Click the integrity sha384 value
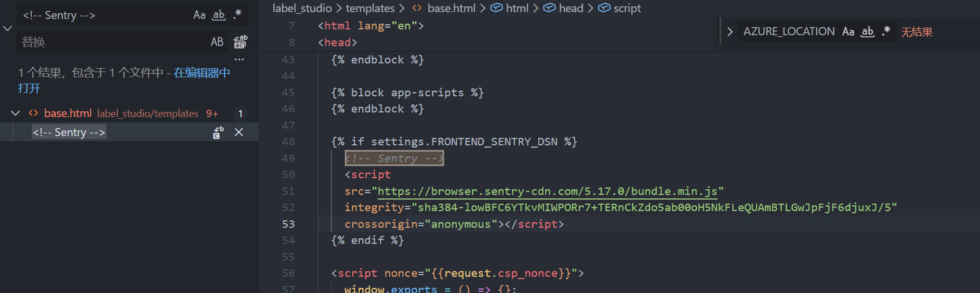Image resolution: width=980 pixels, height=293 pixels. click(654, 208)
